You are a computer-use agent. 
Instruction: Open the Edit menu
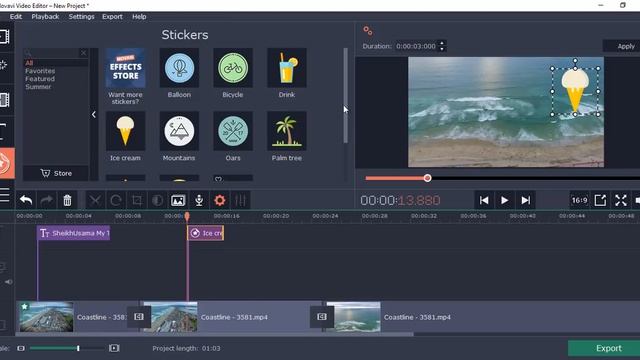pos(16,17)
